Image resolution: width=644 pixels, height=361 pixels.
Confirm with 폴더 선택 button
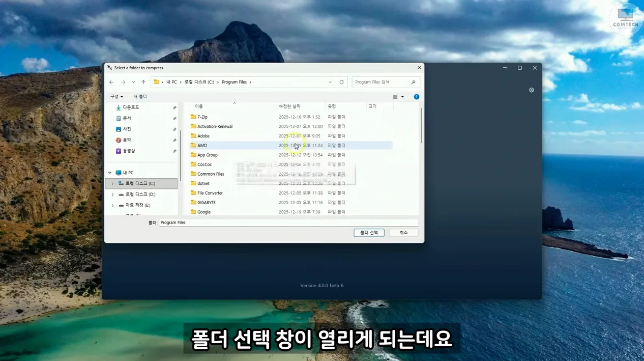pyautogui.click(x=369, y=233)
